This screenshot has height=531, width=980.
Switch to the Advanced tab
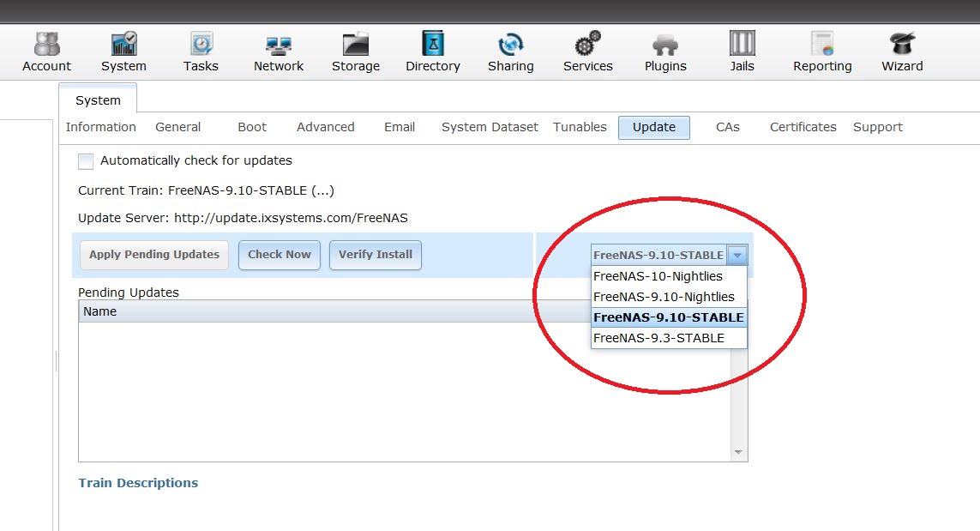point(326,127)
